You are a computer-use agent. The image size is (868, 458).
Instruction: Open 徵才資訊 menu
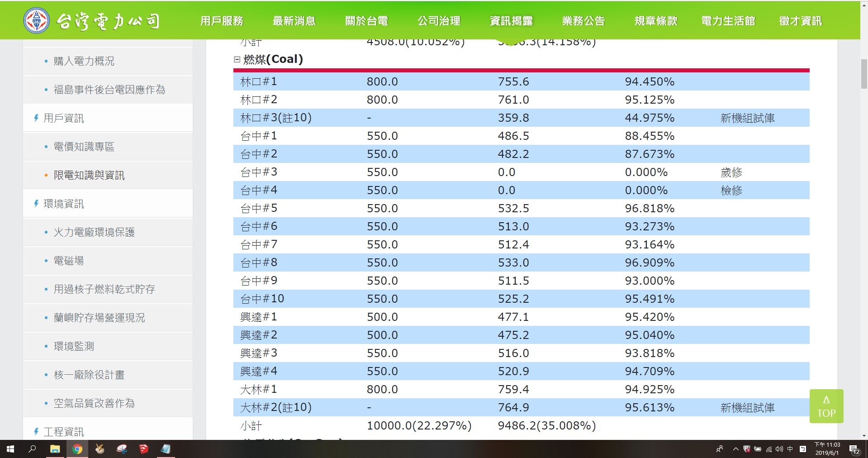pos(801,21)
